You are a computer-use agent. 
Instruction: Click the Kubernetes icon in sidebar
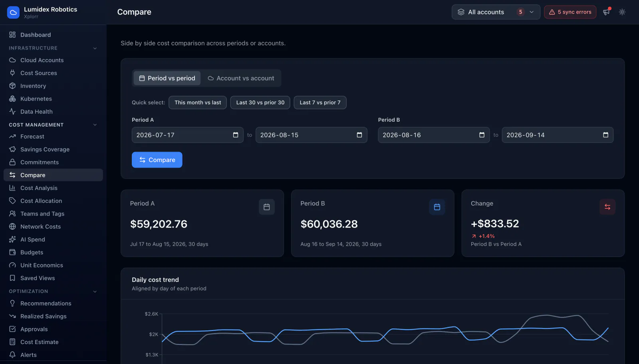[x=12, y=99]
